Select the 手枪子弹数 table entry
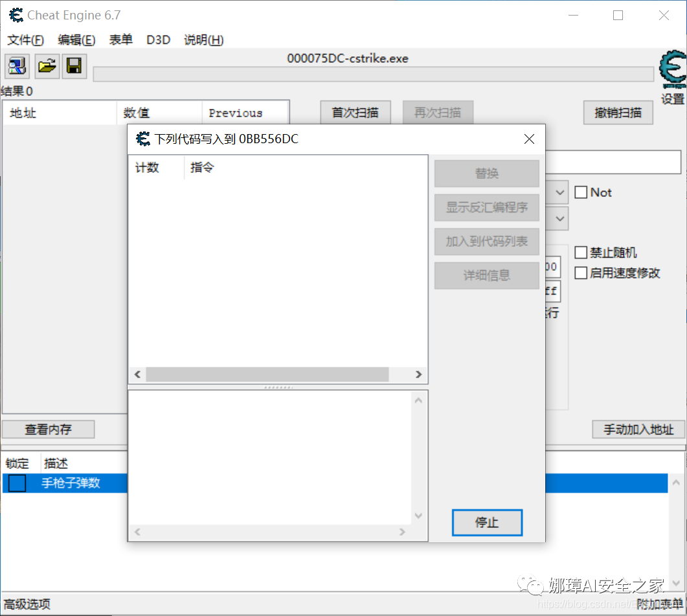The height and width of the screenshot is (616, 687). 71,483
